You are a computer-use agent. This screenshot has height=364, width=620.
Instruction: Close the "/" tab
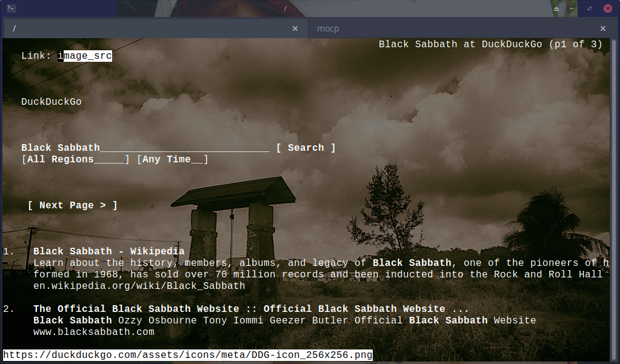click(295, 28)
